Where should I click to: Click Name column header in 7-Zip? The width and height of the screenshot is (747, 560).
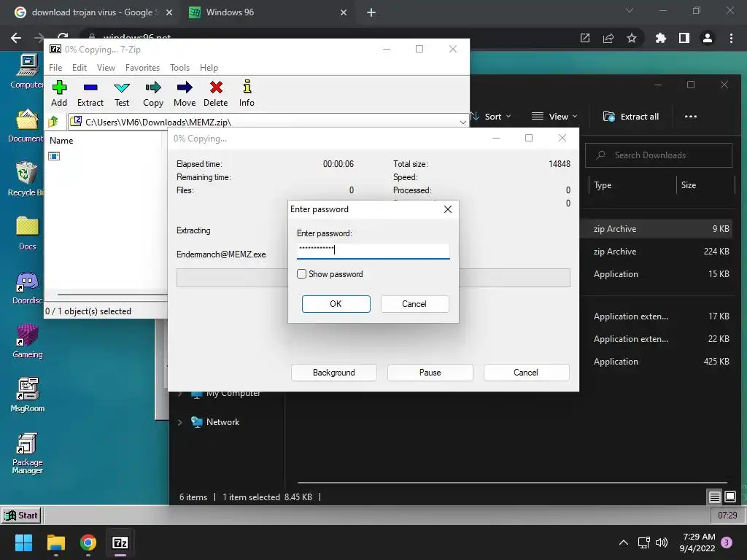[61, 141]
